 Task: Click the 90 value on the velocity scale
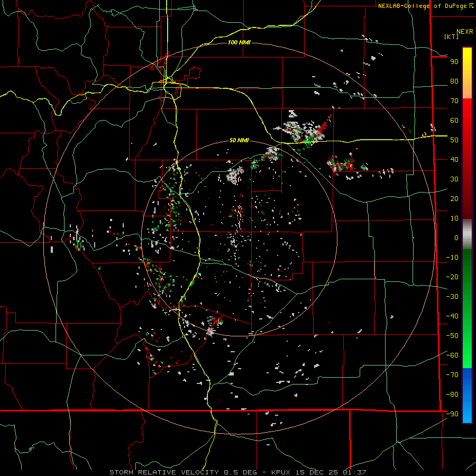454,62
